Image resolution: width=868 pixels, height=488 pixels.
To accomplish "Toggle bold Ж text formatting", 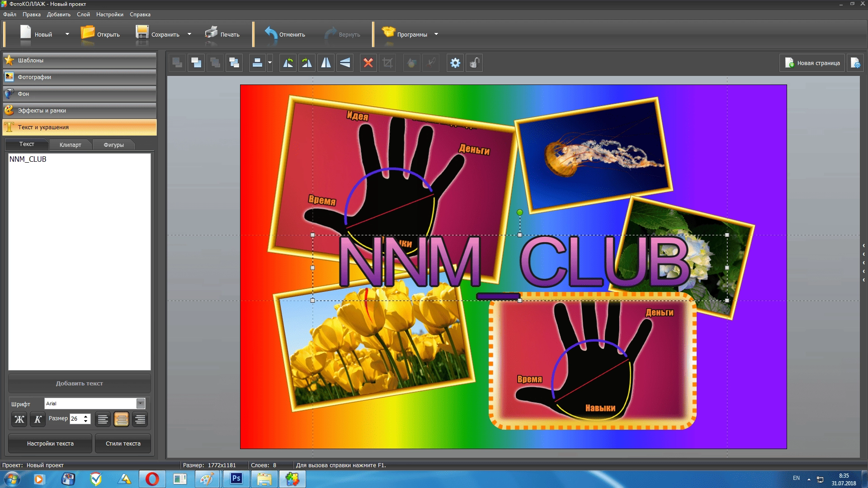I will click(19, 419).
